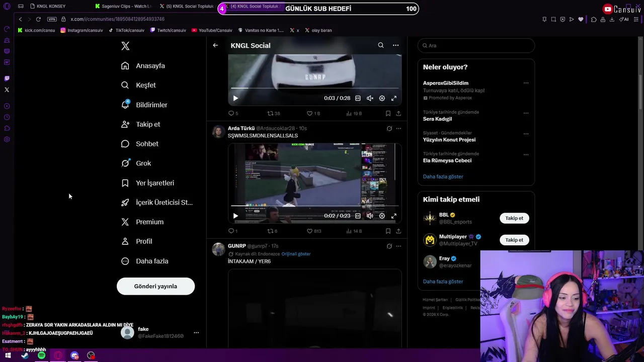Like Arda Türkü post with 813 likes

(314, 231)
